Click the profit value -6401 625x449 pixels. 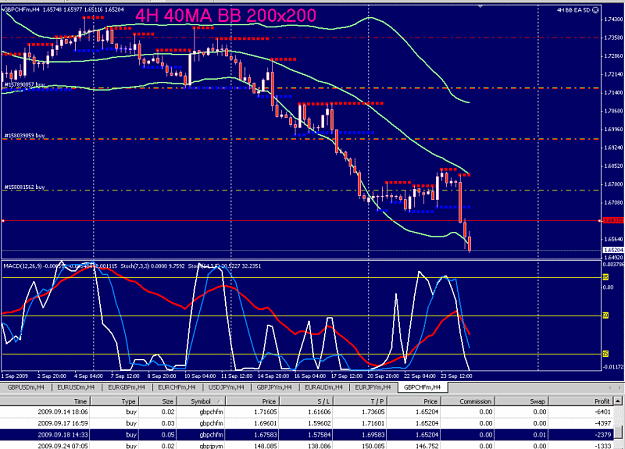(x=602, y=412)
